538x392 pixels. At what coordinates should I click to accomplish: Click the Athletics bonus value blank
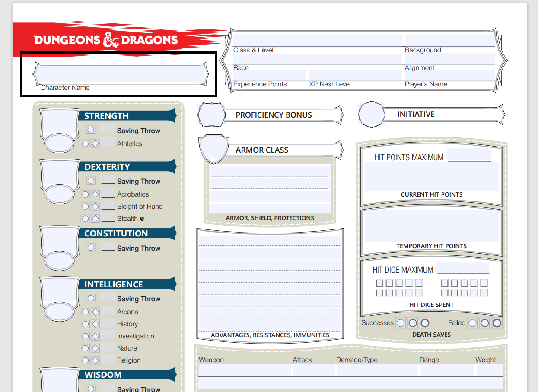108,143
